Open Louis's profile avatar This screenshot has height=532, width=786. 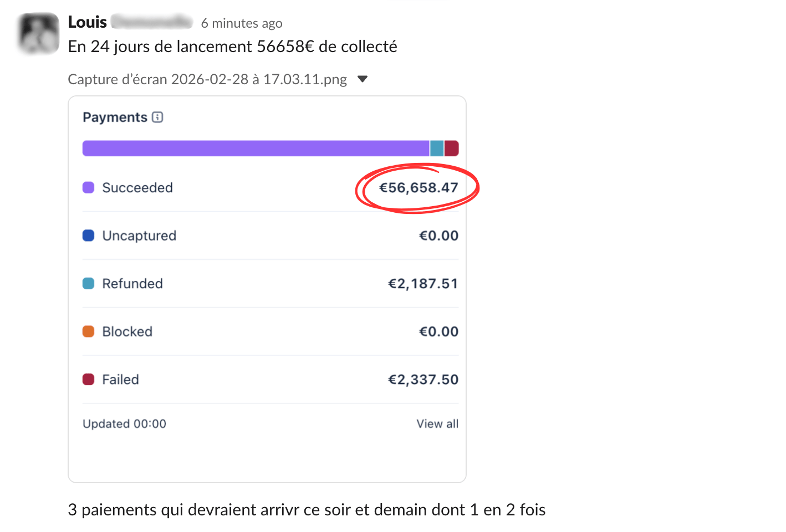38,33
